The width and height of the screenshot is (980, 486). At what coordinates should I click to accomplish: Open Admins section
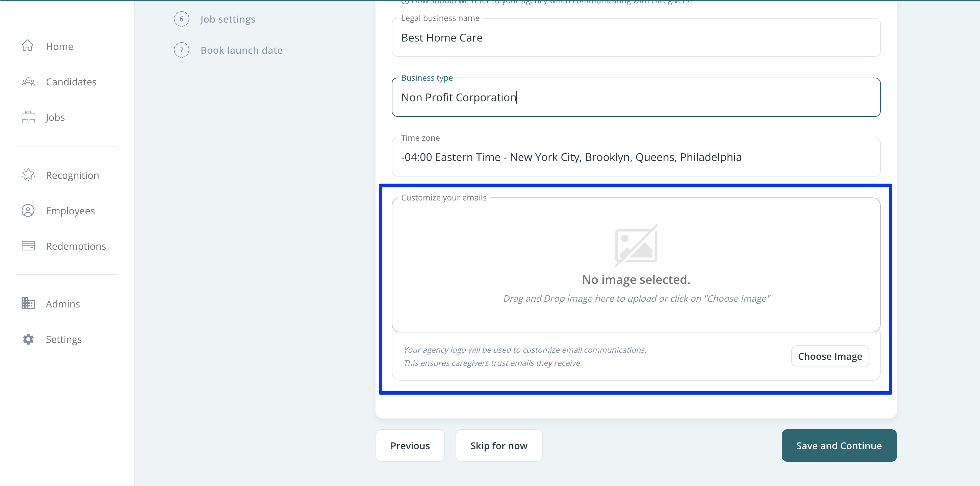pos(63,304)
